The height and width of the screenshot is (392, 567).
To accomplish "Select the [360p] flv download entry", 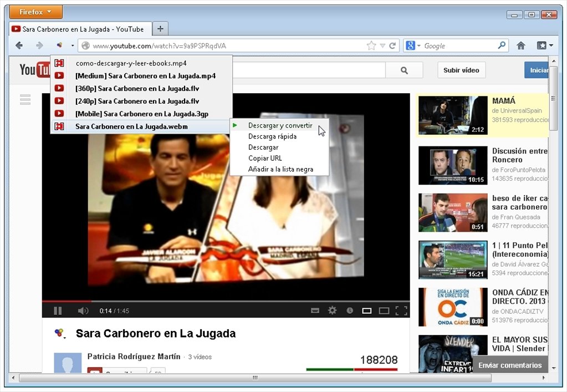I will coord(141,88).
